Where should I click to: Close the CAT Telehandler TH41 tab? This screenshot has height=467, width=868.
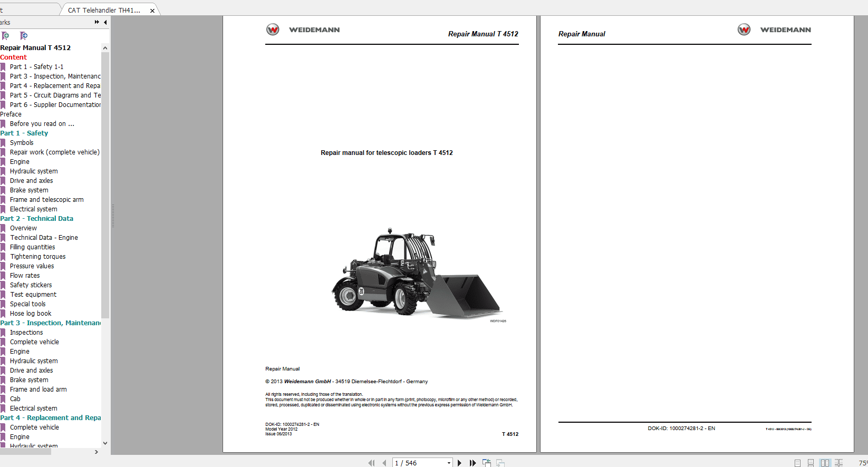[152, 11]
